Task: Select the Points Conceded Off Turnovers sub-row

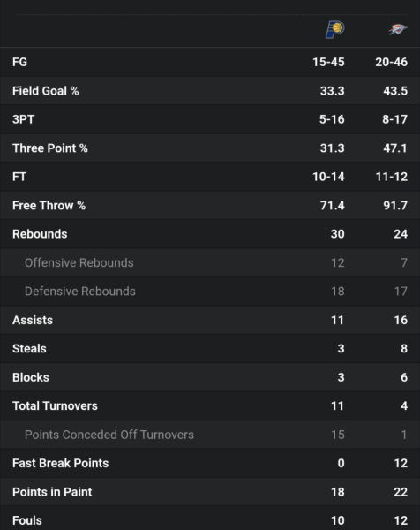Action: [x=210, y=435]
